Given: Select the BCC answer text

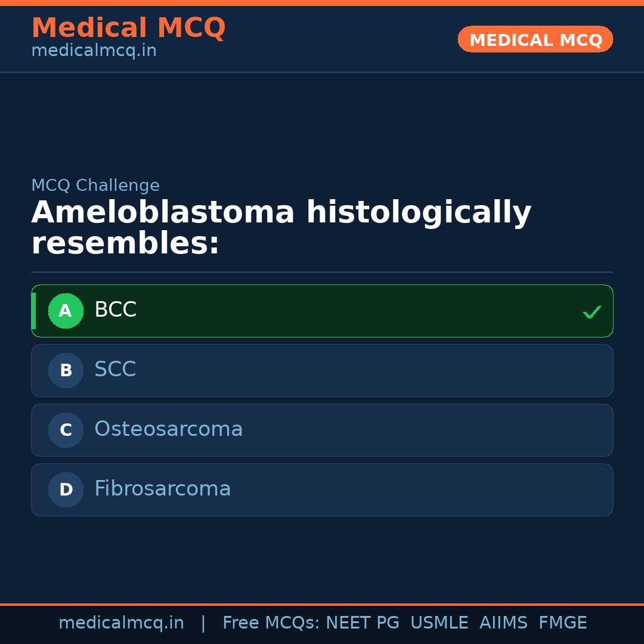Looking at the screenshot, I should [x=115, y=310].
